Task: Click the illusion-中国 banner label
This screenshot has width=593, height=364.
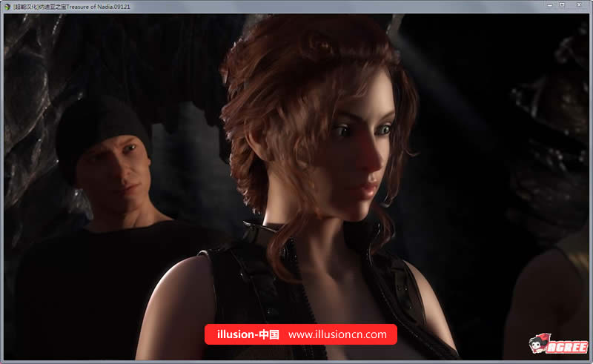Action: point(248,334)
